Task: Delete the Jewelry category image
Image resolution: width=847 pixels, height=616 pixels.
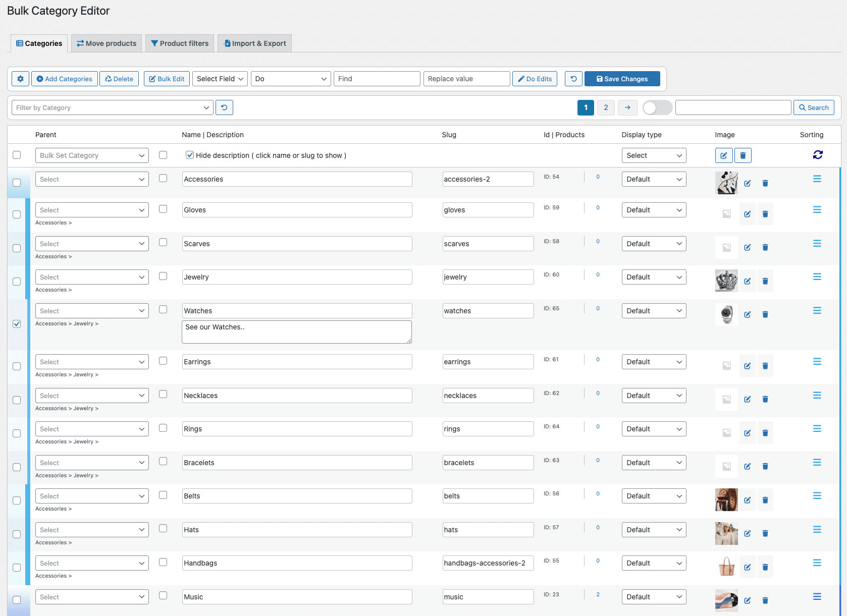Action: pos(765,281)
